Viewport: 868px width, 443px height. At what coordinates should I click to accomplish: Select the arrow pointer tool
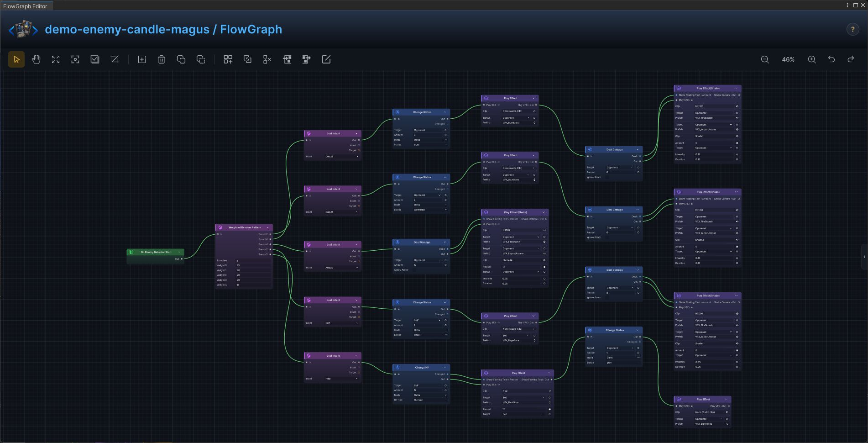(x=16, y=59)
